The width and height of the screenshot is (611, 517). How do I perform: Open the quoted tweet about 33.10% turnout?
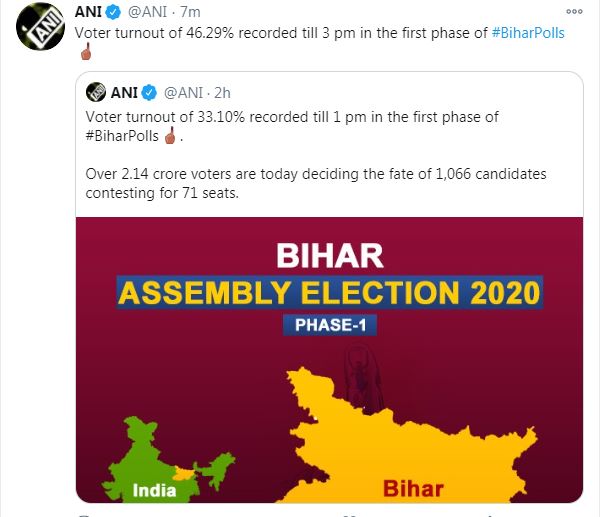[x=329, y=145]
